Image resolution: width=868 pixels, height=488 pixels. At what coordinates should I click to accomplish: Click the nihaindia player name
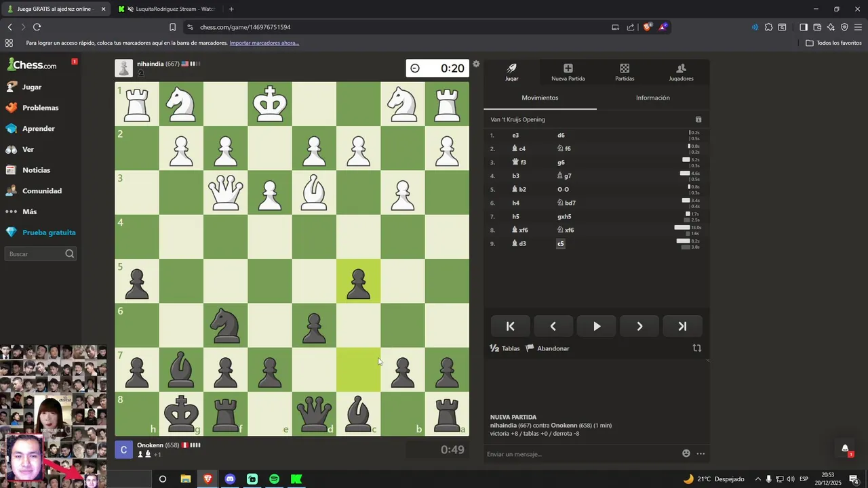click(x=150, y=64)
